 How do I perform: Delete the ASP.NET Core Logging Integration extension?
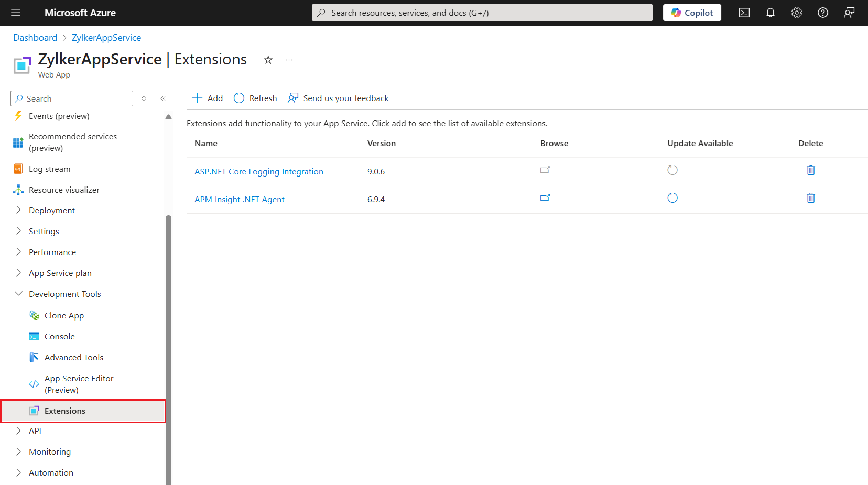(x=810, y=170)
